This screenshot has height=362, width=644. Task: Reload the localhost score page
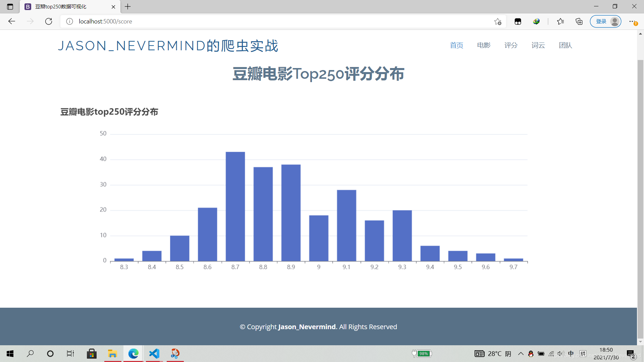pyautogui.click(x=49, y=21)
